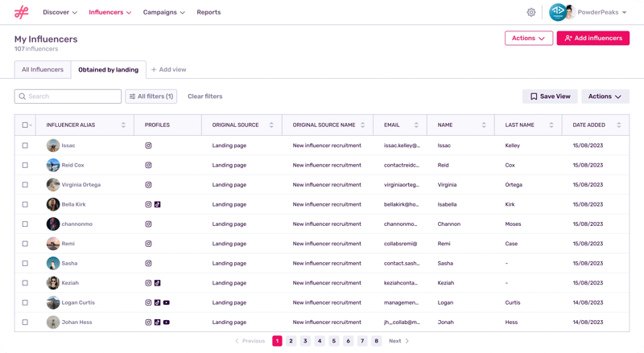Select the checkbox next to Virginia Ortega
The height and width of the screenshot is (353, 644).
point(25,185)
